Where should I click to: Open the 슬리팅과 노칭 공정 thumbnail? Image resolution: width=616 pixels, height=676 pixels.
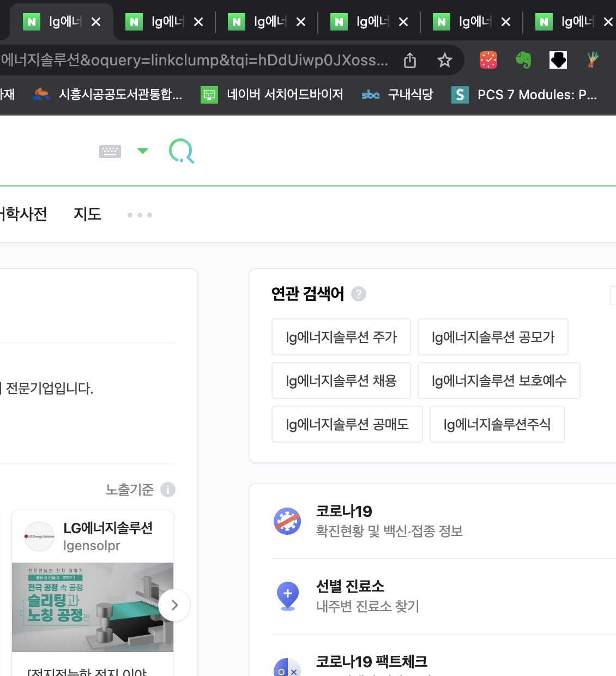(x=93, y=607)
